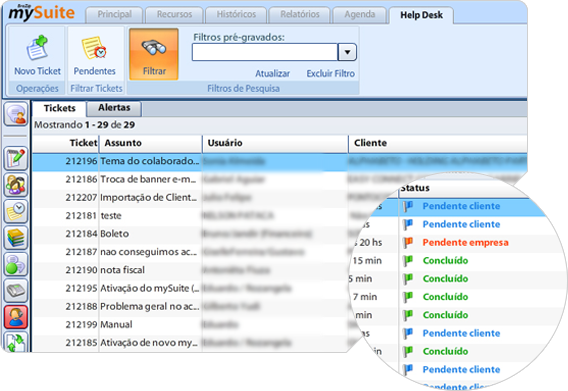
Task: Click the mySuite logo
Action: click(41, 12)
